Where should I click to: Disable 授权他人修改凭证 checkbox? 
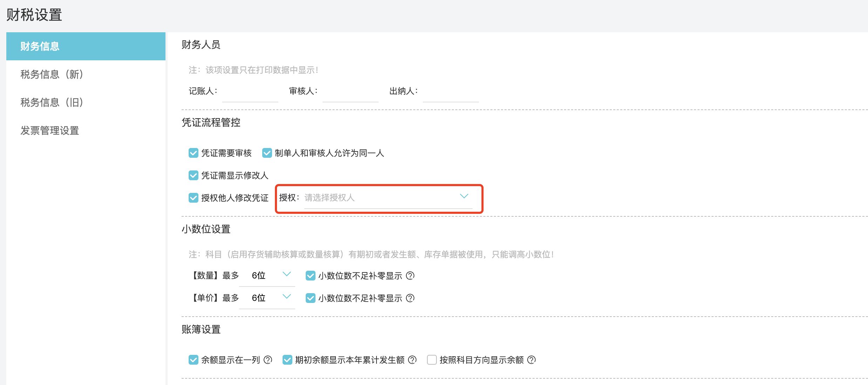(194, 198)
